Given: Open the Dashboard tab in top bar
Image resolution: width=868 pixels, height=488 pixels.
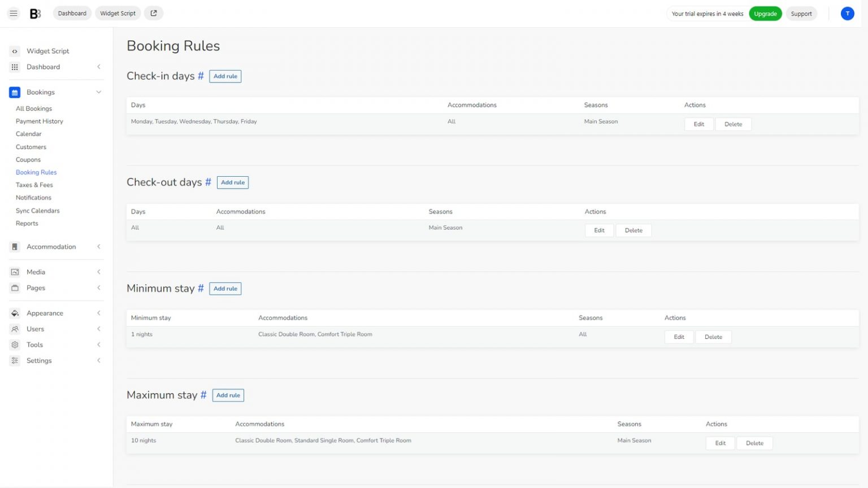Looking at the screenshot, I should [x=72, y=13].
